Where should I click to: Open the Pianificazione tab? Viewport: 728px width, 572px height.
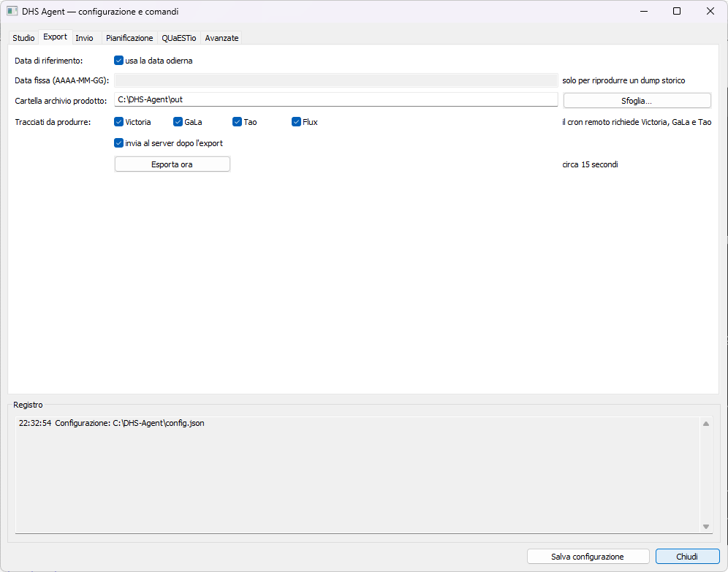pos(129,38)
